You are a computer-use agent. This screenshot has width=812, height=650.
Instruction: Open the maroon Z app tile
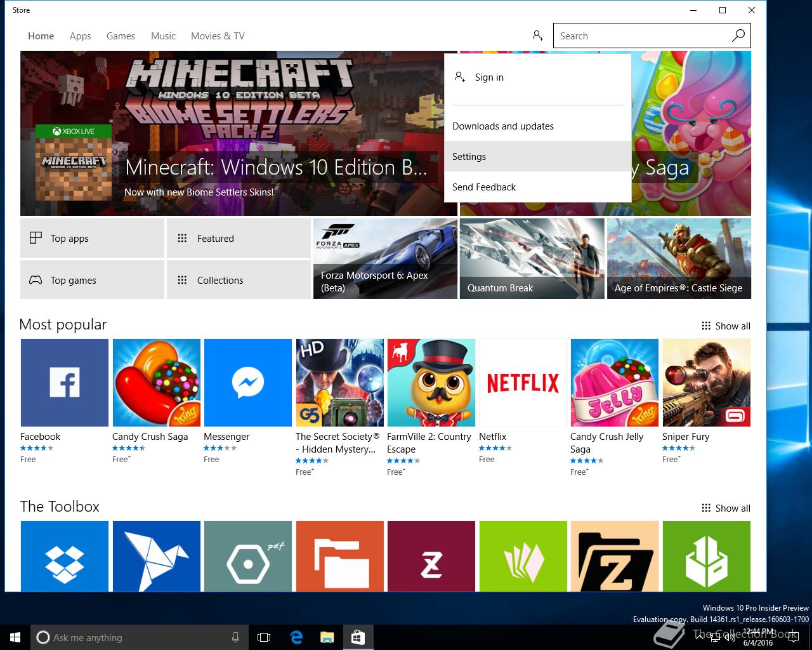pyautogui.click(x=431, y=556)
